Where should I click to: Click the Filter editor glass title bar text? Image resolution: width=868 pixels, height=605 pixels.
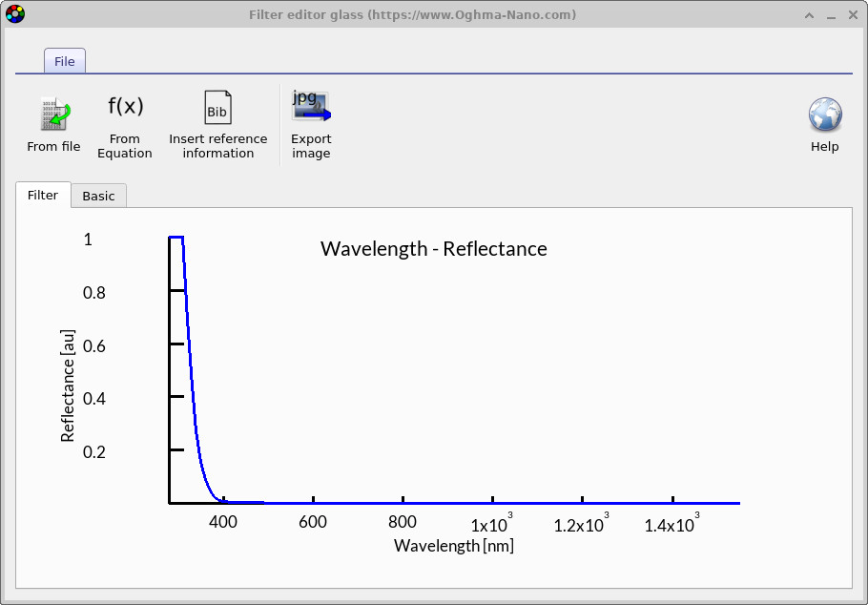coord(411,14)
